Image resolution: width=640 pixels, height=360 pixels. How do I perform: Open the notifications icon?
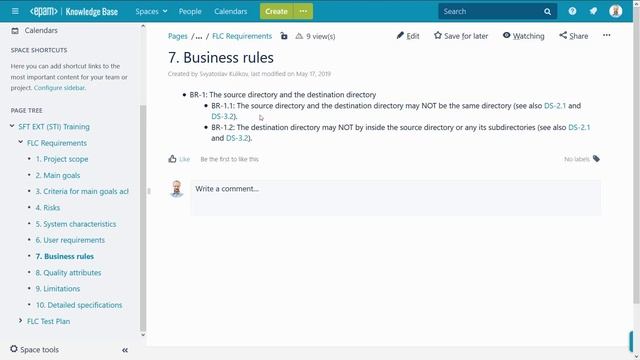[x=593, y=11]
